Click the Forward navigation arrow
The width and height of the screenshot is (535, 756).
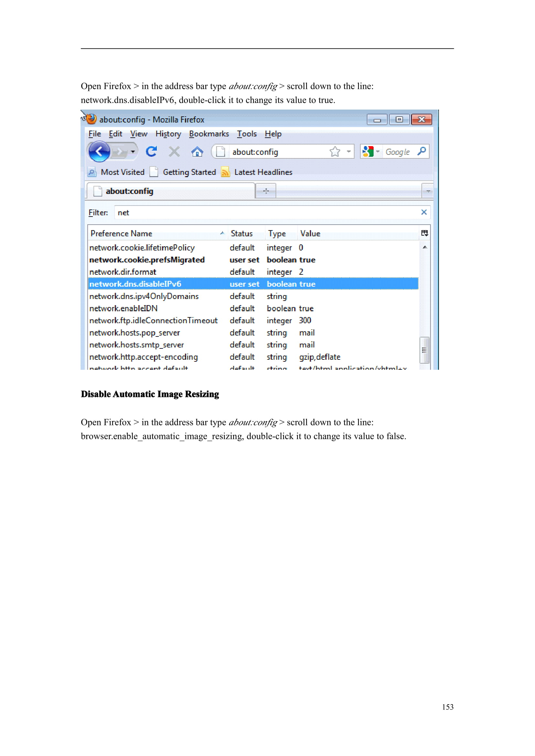pyautogui.click(x=119, y=152)
